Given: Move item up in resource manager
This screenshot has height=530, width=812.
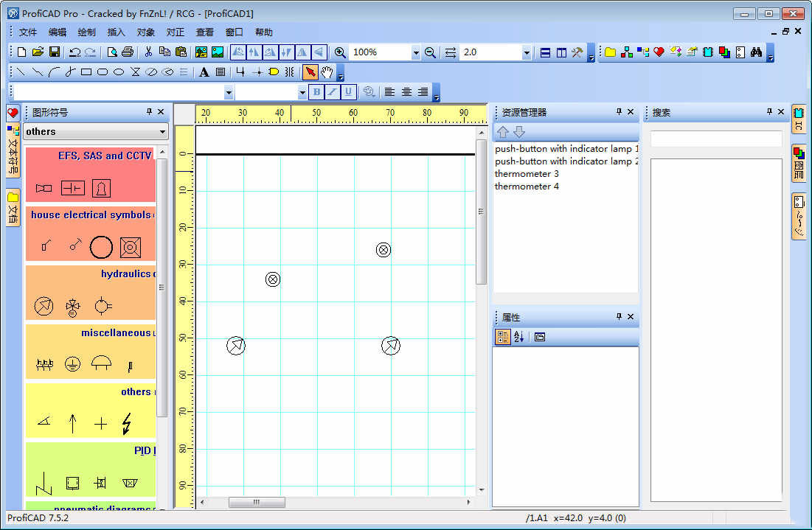Looking at the screenshot, I should pos(503,132).
